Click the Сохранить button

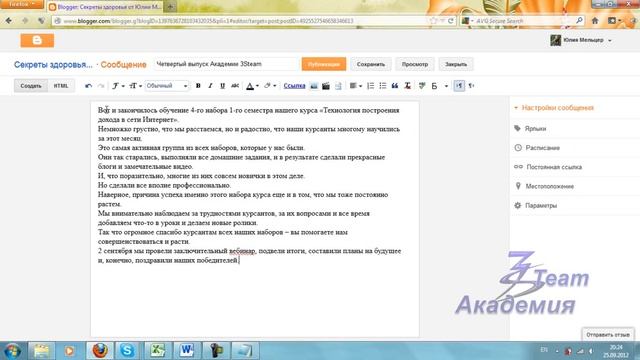coord(371,64)
